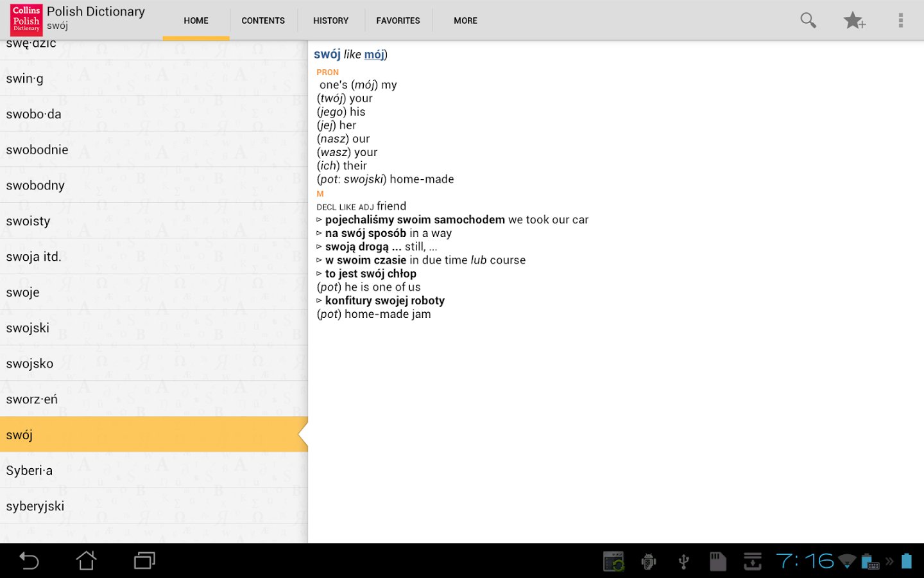This screenshot has height=578, width=924.
Task: Select the word Syberi·a in list
Action: tap(154, 471)
